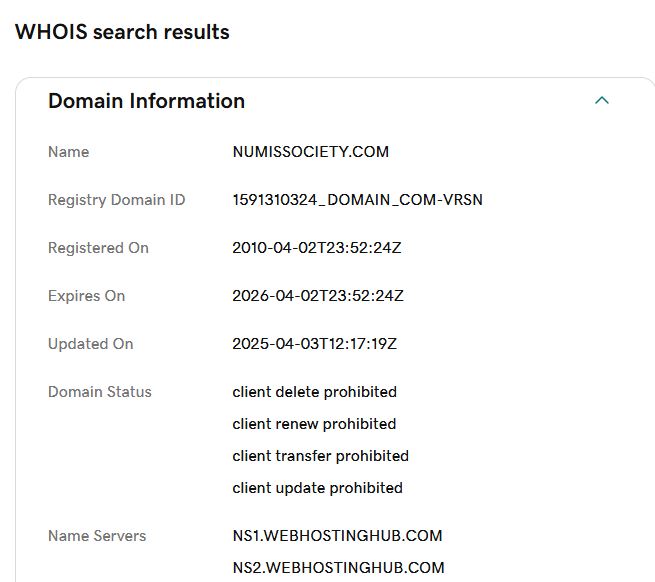
Task: Click the Name Servers label
Action: (x=97, y=536)
